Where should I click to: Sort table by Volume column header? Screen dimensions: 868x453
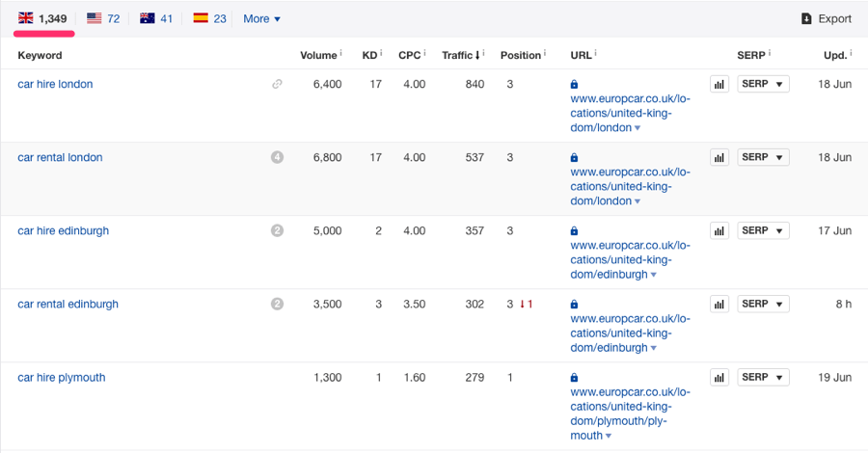click(x=319, y=56)
